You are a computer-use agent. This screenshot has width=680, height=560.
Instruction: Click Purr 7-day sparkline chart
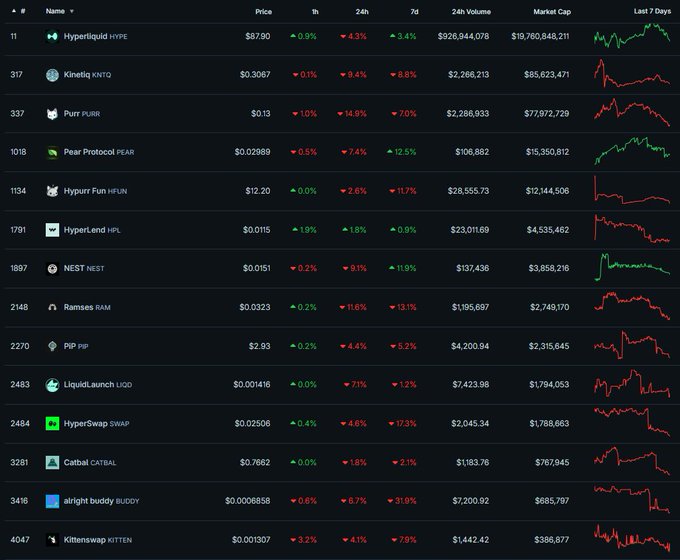click(632, 113)
